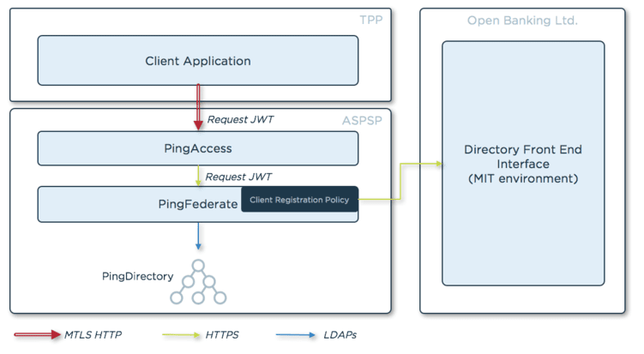This screenshot has width=644, height=354.
Task: Click the Request JWT label above PingAccess
Action: pos(240,119)
